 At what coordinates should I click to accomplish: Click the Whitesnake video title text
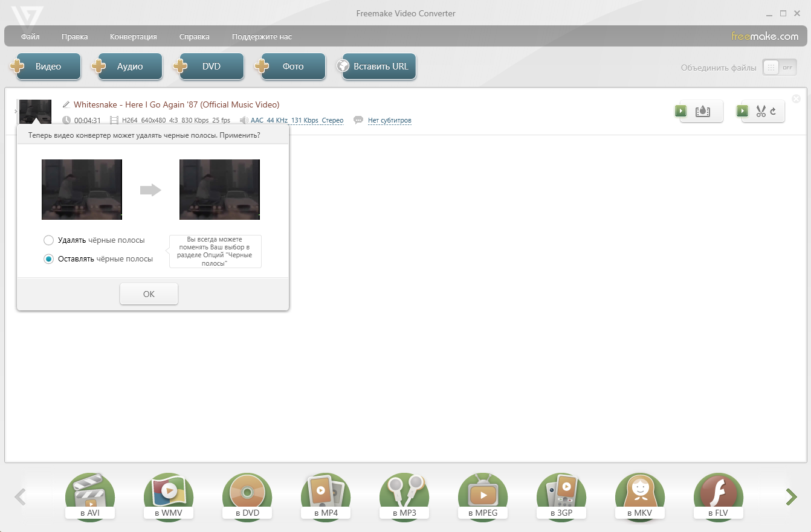(x=176, y=104)
